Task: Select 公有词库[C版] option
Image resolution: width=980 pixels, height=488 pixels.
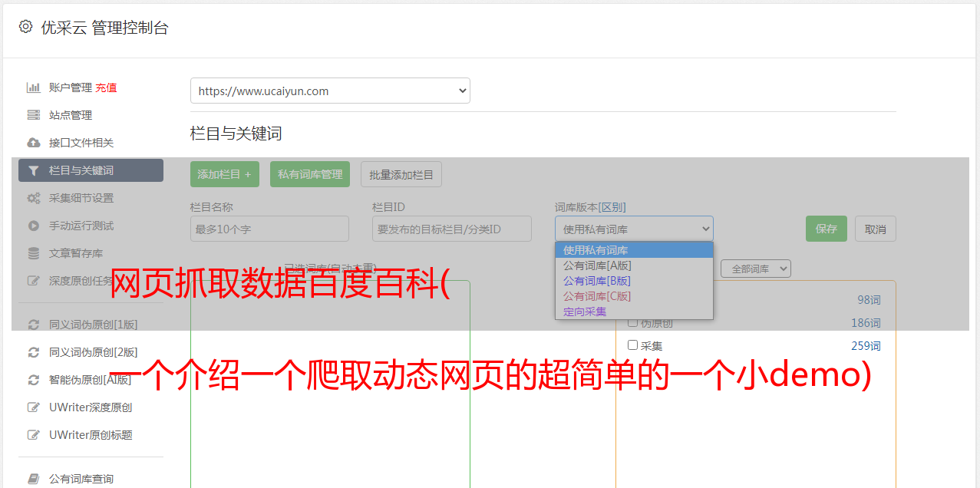Action: point(634,296)
